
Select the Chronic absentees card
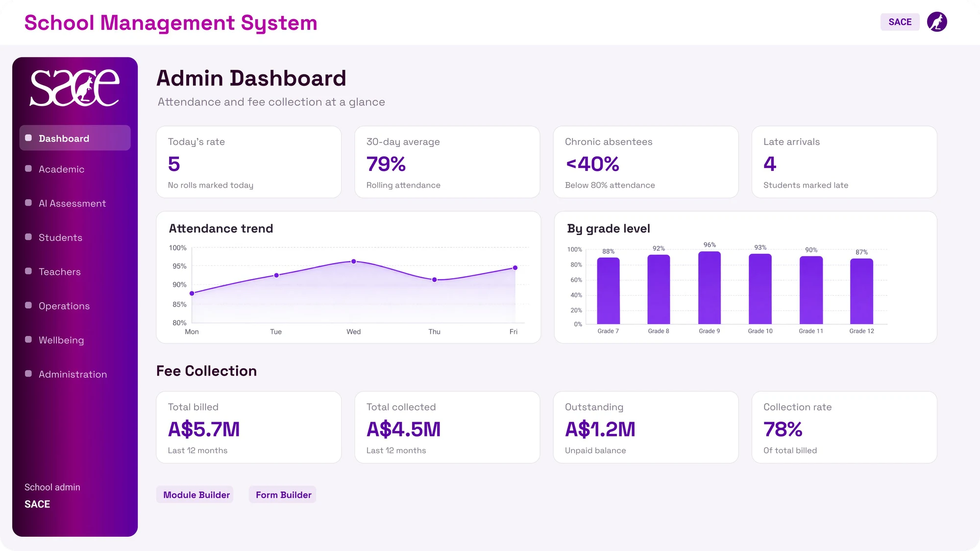pos(646,162)
